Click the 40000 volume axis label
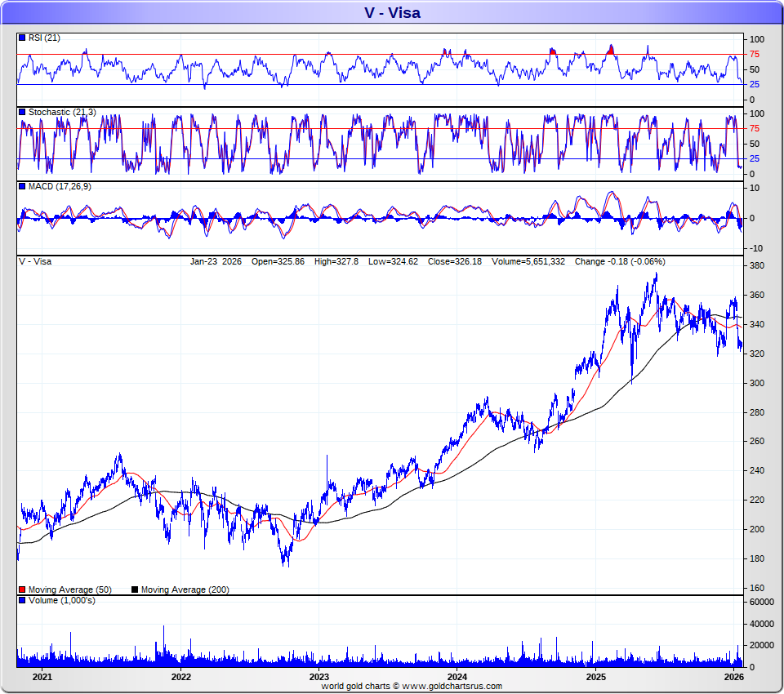784x694 pixels. [x=761, y=624]
